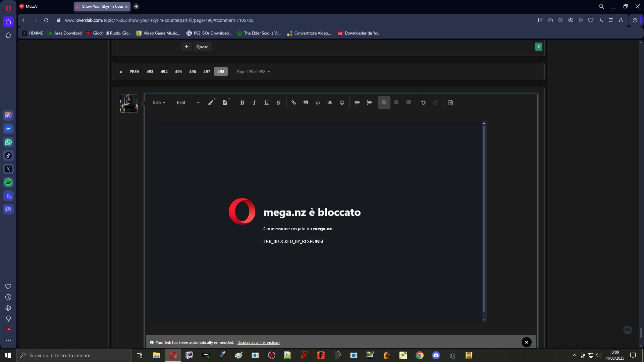Click the scroll-to-top arrow button
Viewport: 644px width, 362px height.
tap(628, 330)
